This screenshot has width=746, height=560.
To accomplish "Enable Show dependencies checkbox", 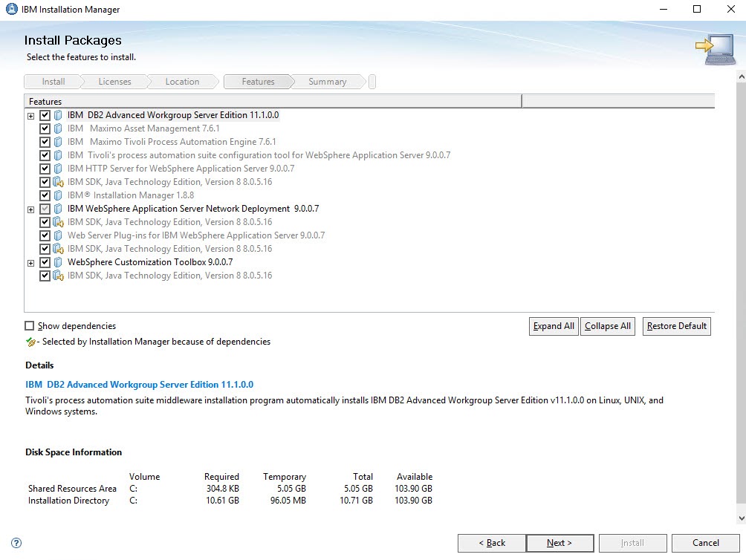I will (x=30, y=325).
